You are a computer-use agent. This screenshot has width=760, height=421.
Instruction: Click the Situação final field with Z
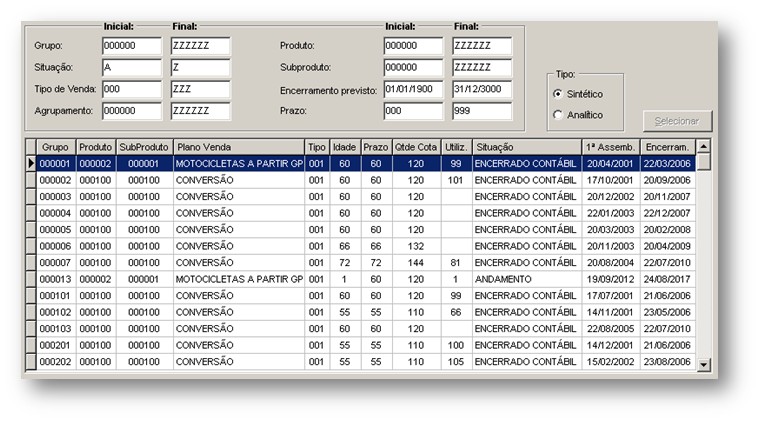click(x=201, y=68)
